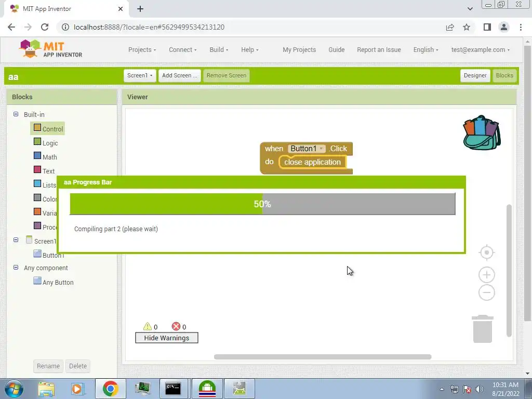Open the command prompt taskbar icon
The width and height of the screenshot is (532, 399).
173,389
